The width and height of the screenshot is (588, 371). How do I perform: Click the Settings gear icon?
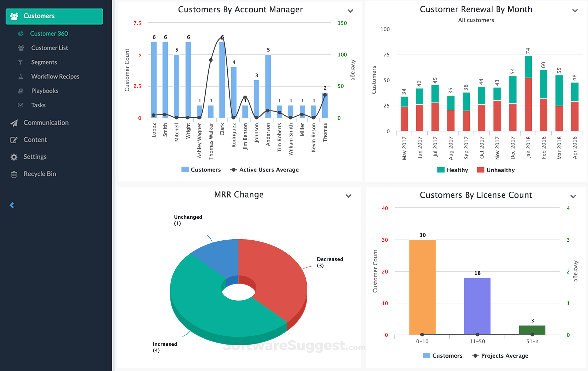14,157
